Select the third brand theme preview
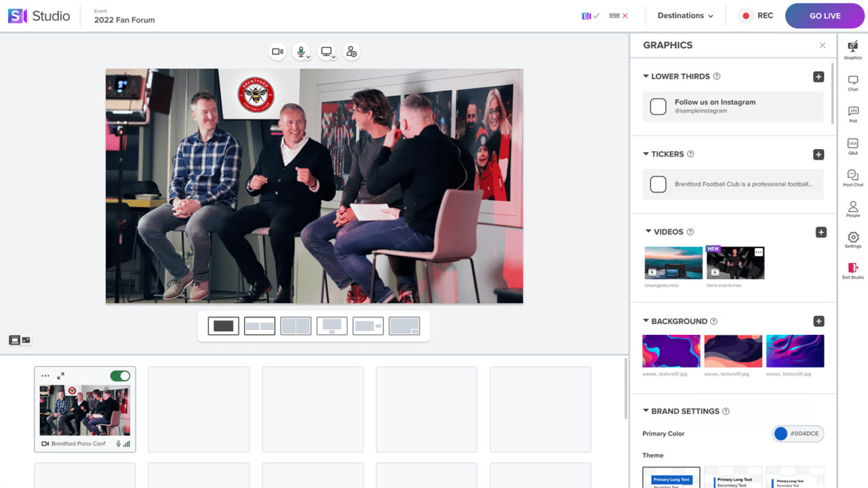 pos(795,477)
